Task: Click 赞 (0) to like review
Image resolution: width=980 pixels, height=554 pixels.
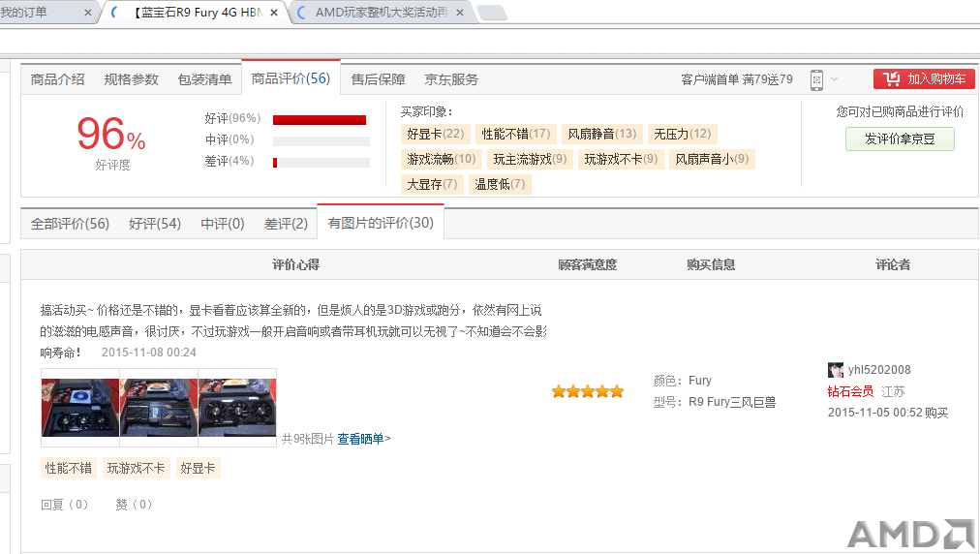Action: click(134, 504)
